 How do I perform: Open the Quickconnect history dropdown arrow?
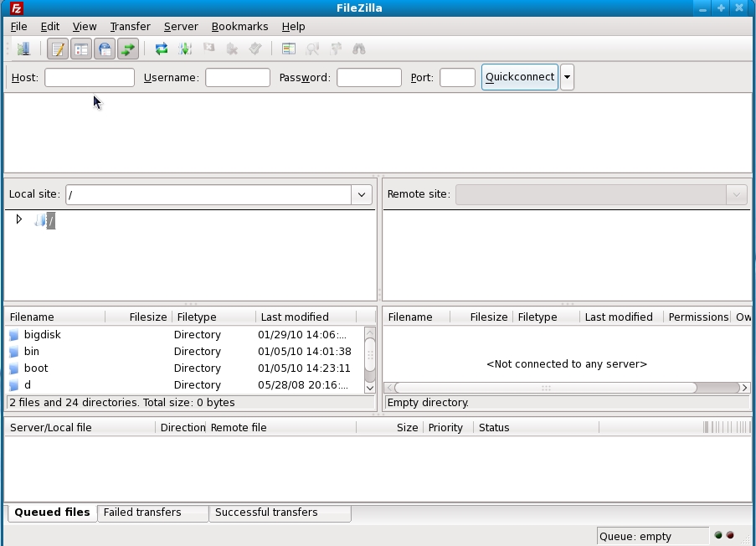(567, 77)
